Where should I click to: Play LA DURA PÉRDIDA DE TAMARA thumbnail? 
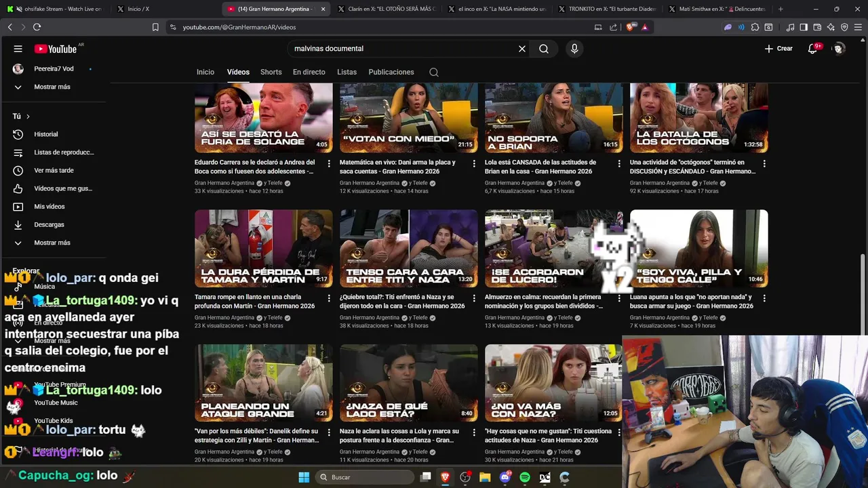point(264,248)
